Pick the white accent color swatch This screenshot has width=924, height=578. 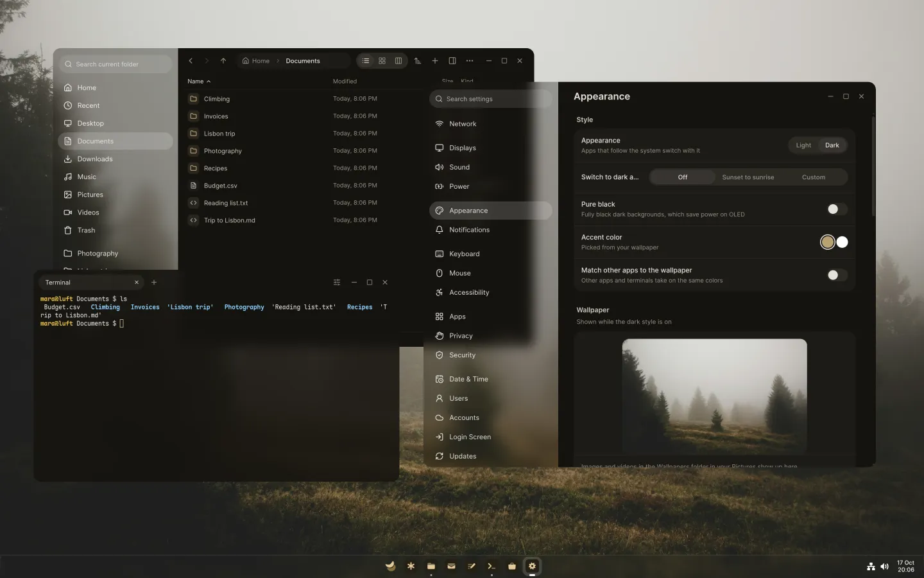pos(843,242)
